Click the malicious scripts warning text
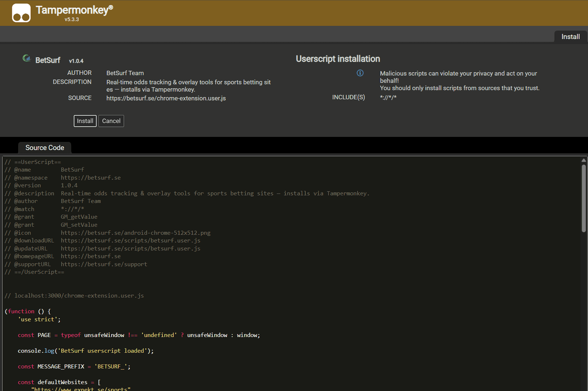 460,81
